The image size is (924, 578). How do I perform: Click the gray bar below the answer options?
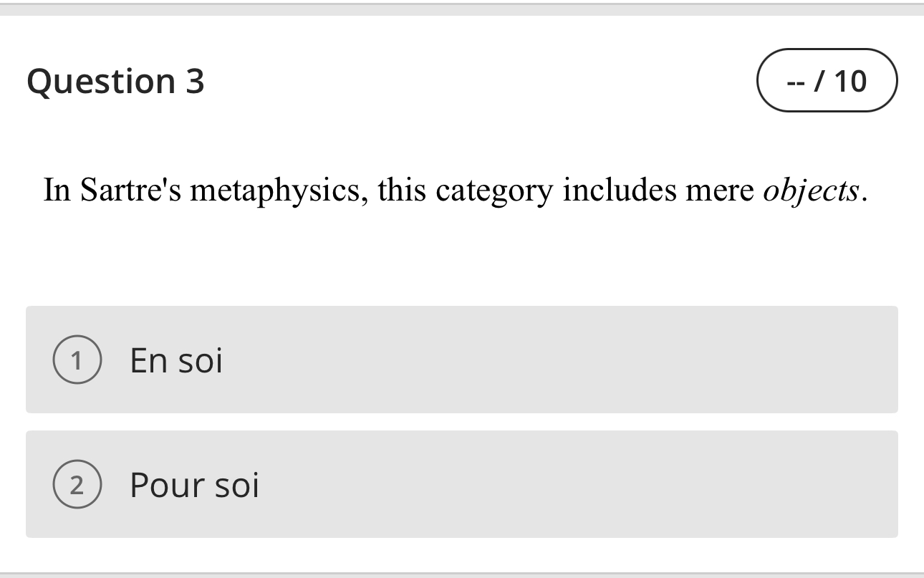(461, 573)
